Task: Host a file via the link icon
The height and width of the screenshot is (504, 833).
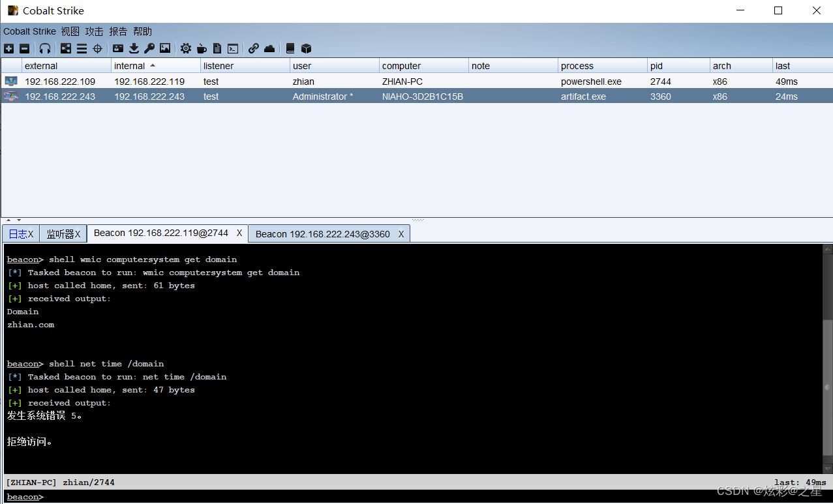Action: [254, 48]
